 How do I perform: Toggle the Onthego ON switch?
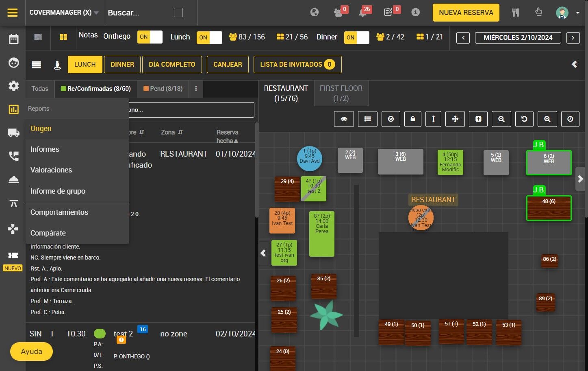[x=150, y=37]
